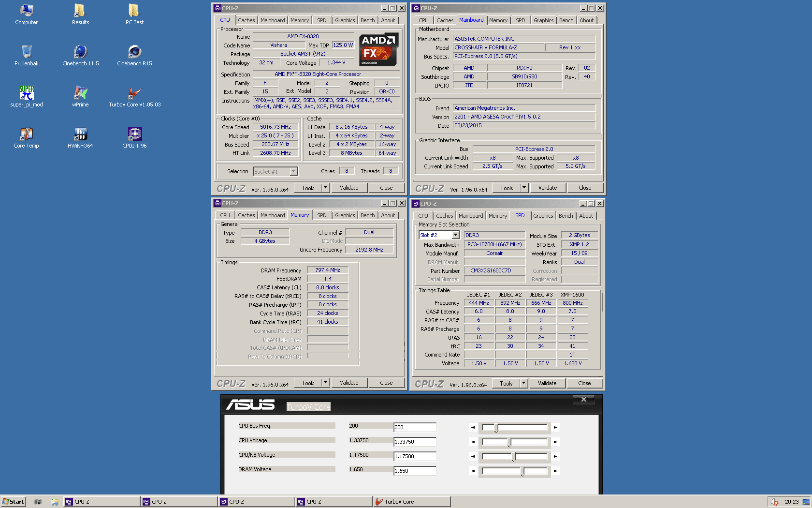Expand Tools dropdown arrow in Mainboard window
This screenshot has width=812, height=508.
[524, 188]
